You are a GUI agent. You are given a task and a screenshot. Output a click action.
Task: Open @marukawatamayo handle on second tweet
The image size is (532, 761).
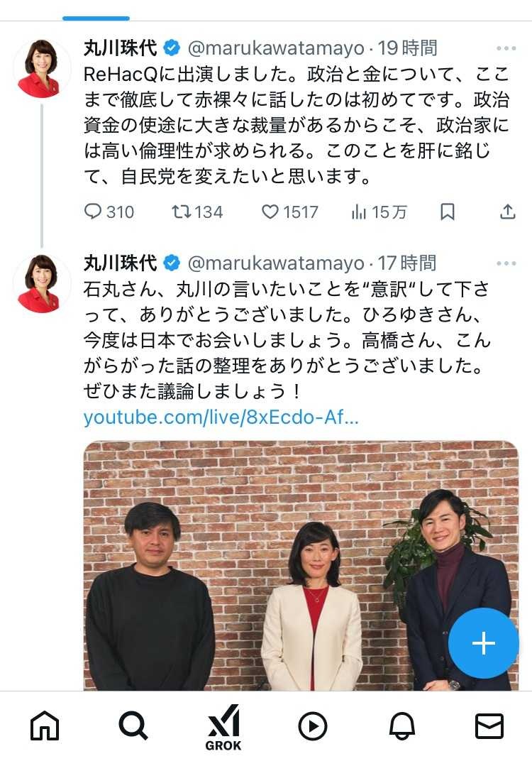[276, 263]
